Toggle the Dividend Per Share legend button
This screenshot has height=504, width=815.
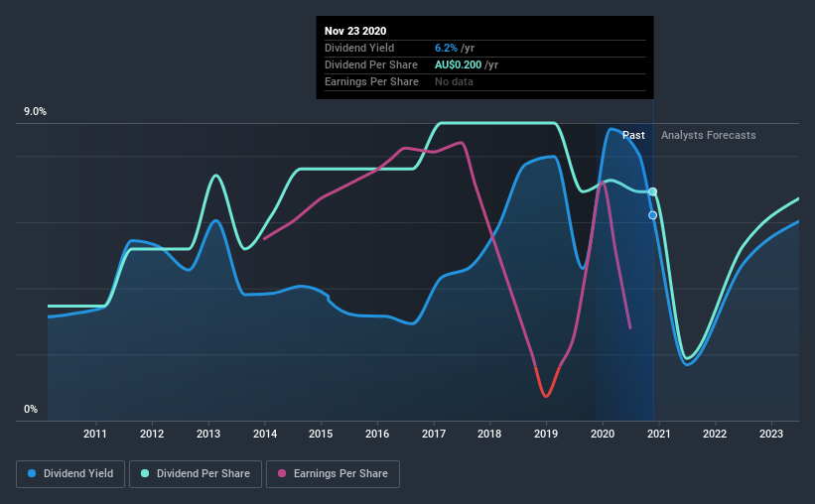[196, 474]
